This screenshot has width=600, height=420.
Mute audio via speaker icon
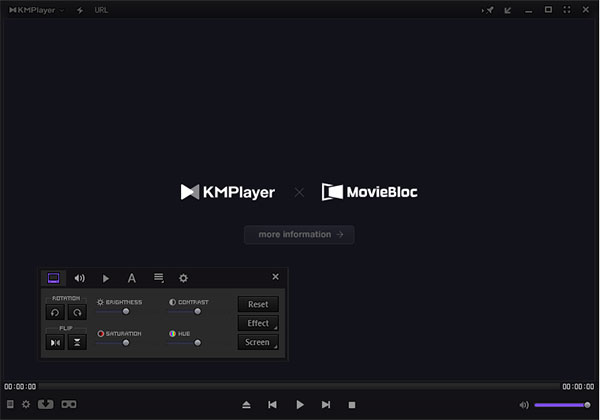(x=524, y=405)
